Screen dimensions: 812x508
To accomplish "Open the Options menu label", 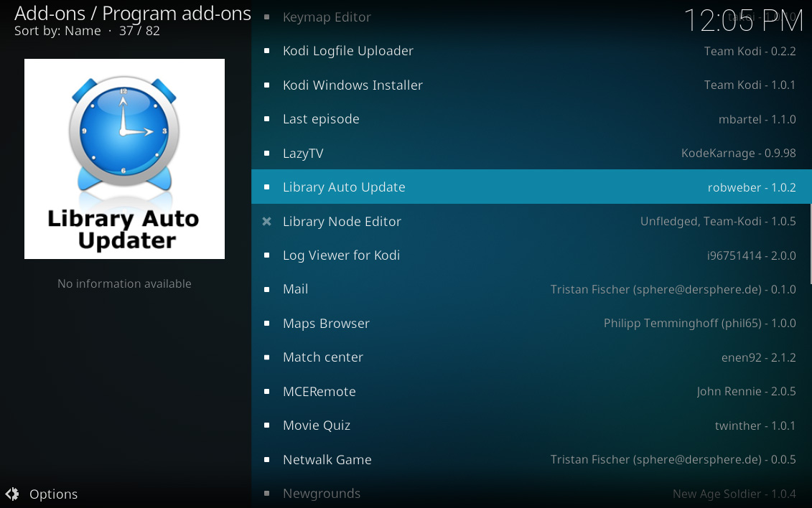I will pyautogui.click(x=53, y=494).
